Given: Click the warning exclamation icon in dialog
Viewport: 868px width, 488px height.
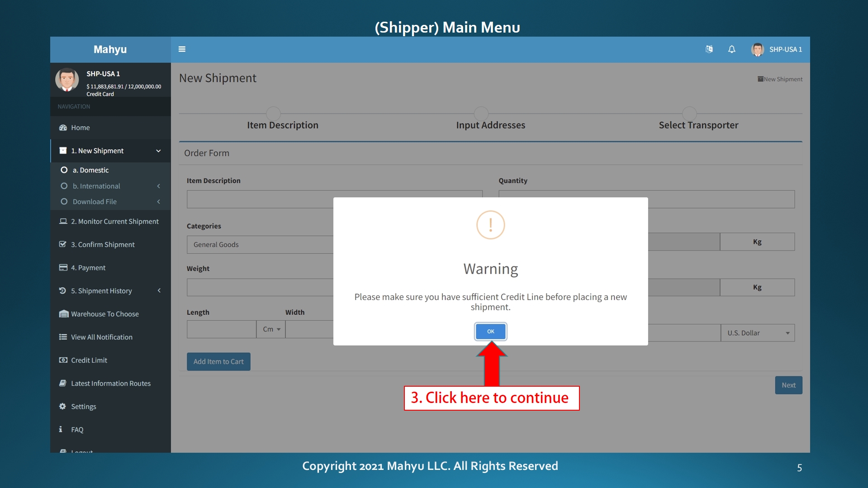Looking at the screenshot, I should tap(490, 225).
